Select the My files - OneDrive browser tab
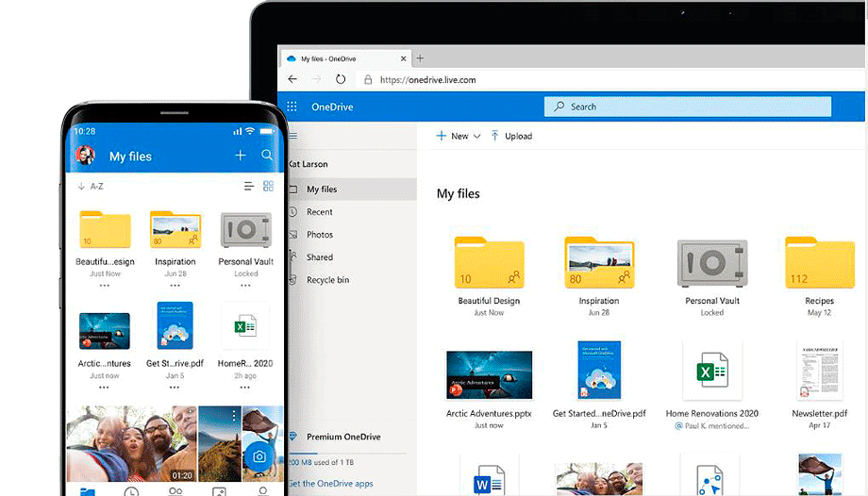Viewport: 868px width, 496px height. tap(346, 58)
